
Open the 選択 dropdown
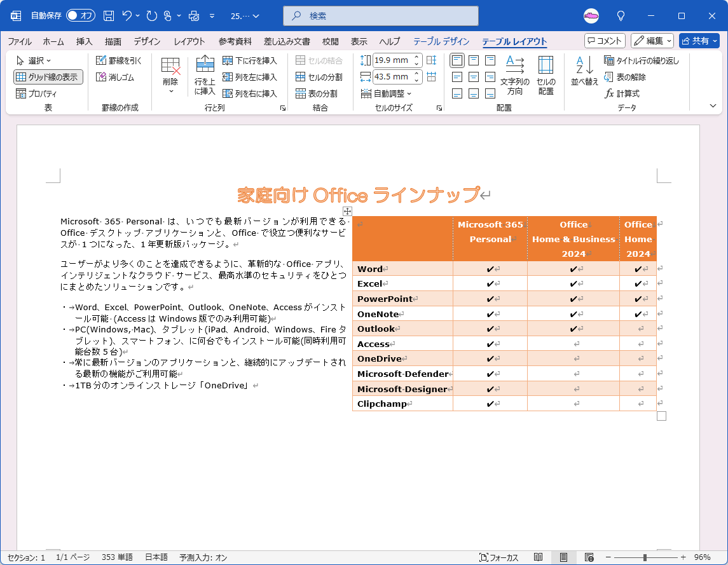pyautogui.click(x=34, y=60)
